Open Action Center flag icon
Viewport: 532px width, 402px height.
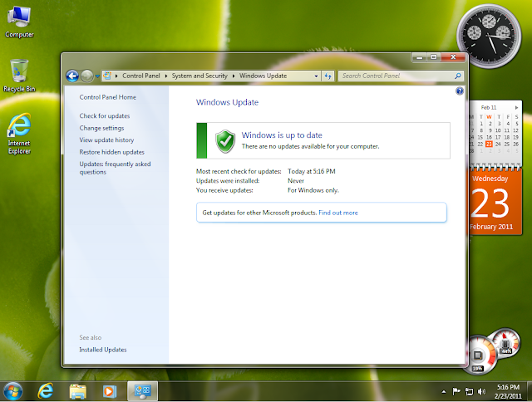pos(456,392)
